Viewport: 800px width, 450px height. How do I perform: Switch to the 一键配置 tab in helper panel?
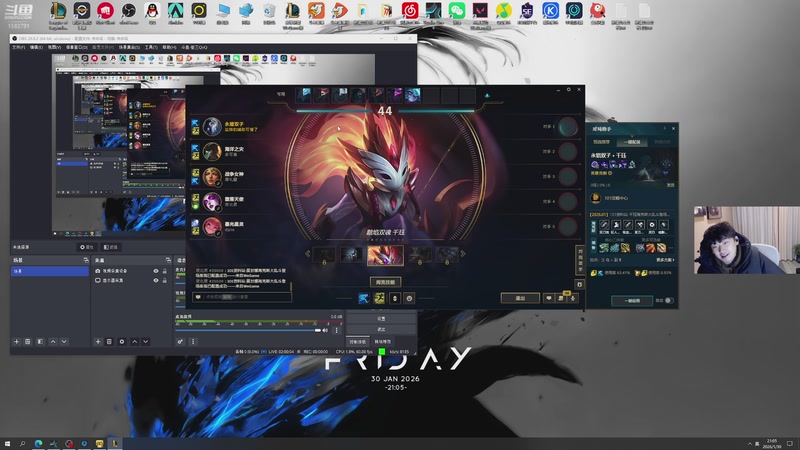pos(632,142)
